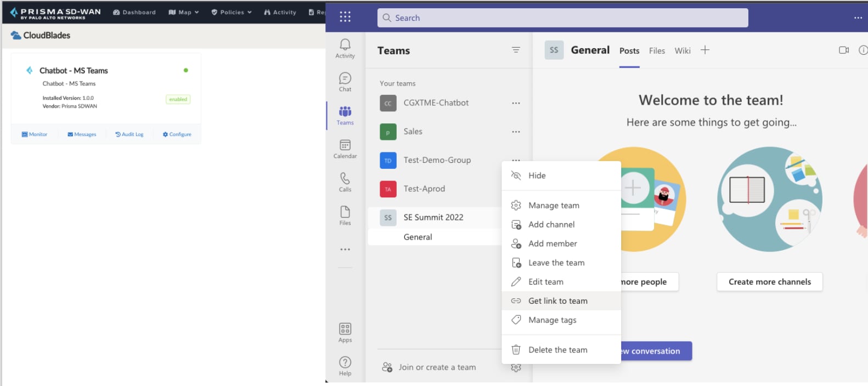Click the Chatbot - MS Teams card icon
868x386 pixels.
click(x=30, y=70)
